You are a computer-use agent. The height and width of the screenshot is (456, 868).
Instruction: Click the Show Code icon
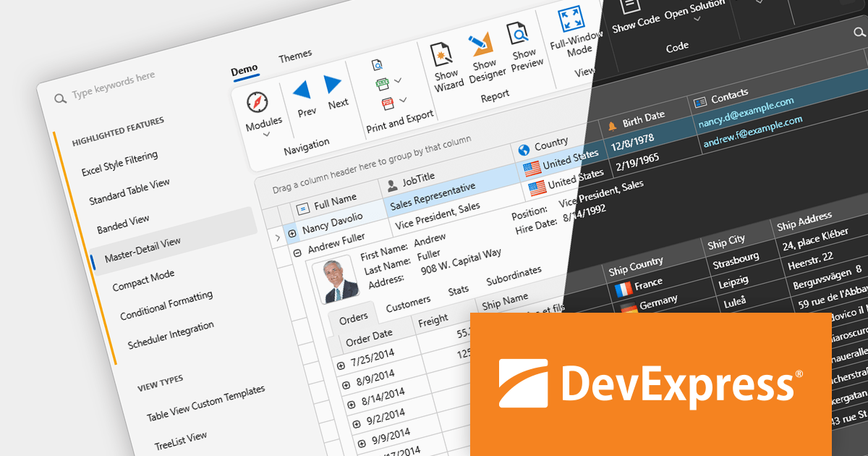pos(631,6)
